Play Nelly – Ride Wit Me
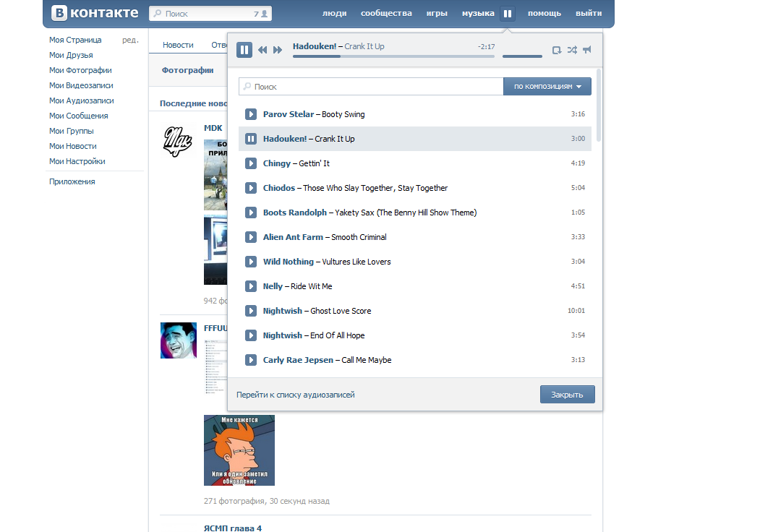 click(x=251, y=287)
